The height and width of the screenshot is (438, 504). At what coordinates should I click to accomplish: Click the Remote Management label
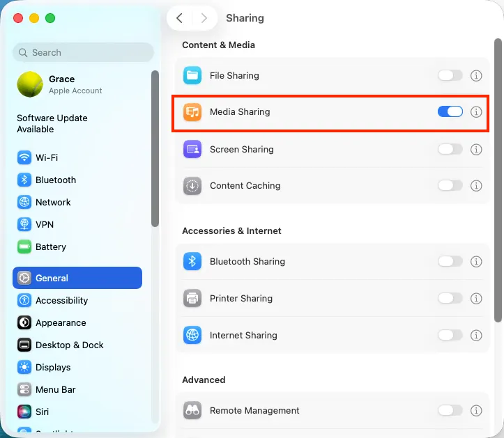(254, 410)
